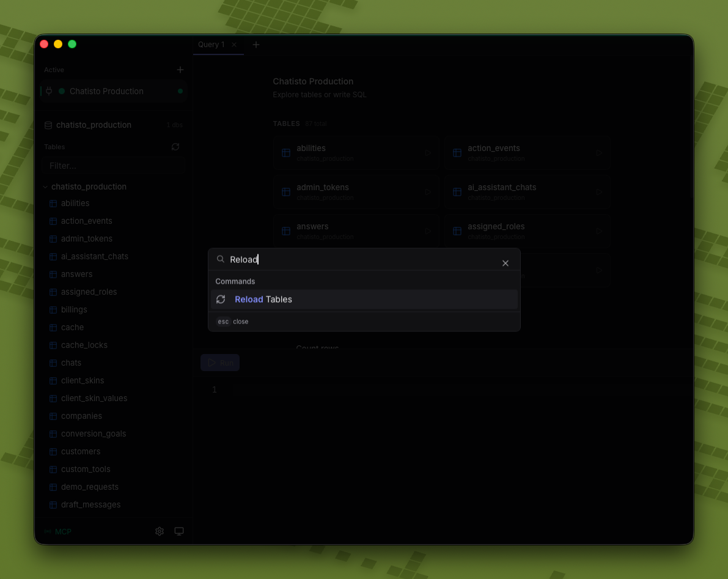Image resolution: width=728 pixels, height=579 pixels.
Task: Open settings via gear icon
Action: tap(160, 531)
